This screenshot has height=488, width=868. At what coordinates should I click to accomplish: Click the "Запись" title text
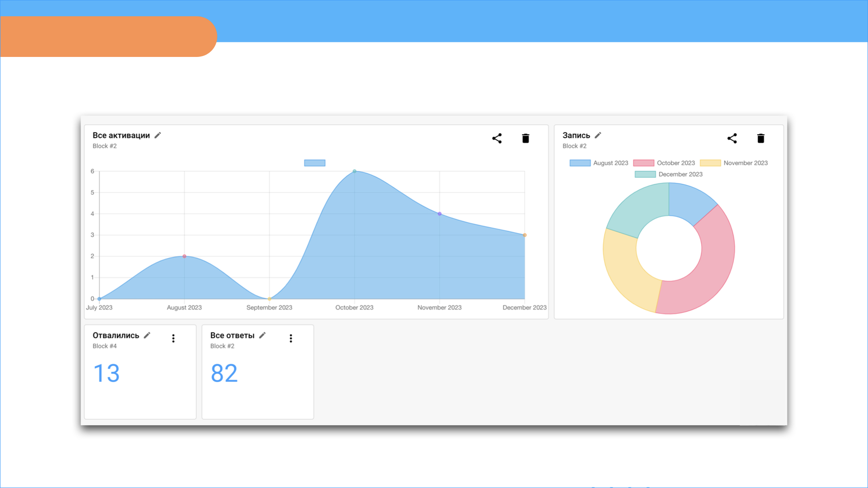coord(576,135)
